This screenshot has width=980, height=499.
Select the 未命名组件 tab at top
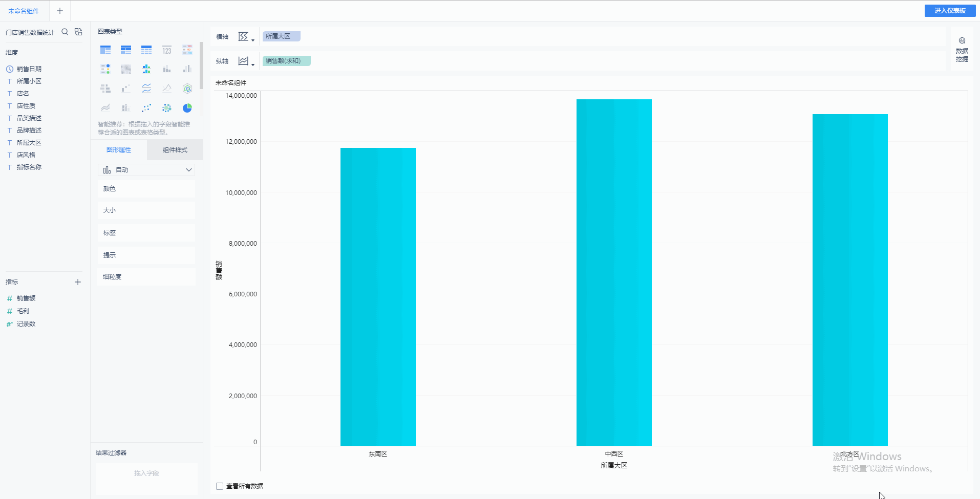24,11
